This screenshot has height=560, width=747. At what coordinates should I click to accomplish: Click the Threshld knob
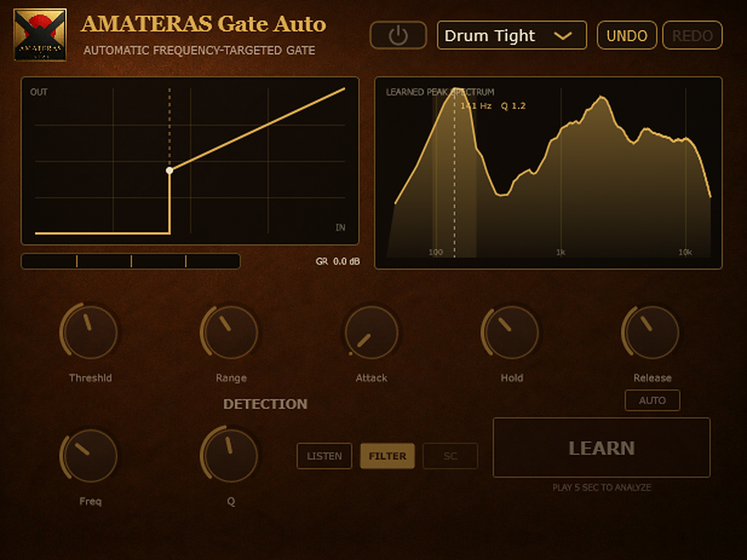[90, 332]
